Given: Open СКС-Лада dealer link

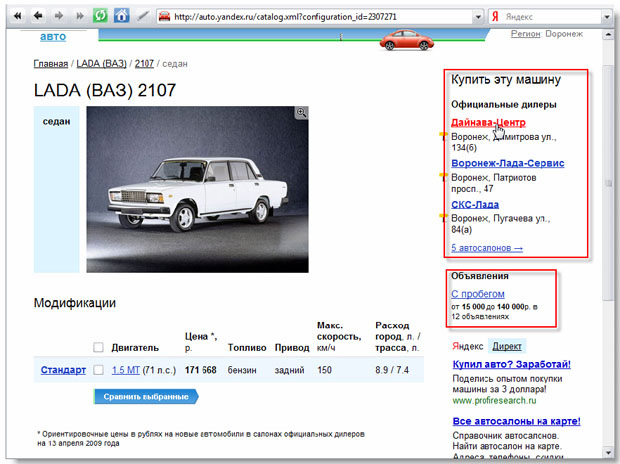Looking at the screenshot, I should click(x=475, y=205).
